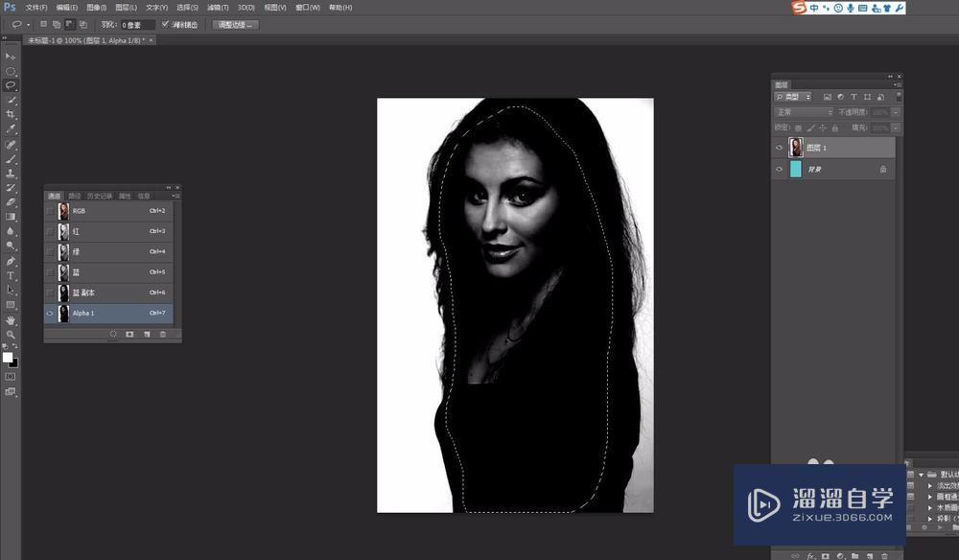Screen dimensions: 959x560
Task: Hide the Alpha 1 channel
Action: click(50, 313)
